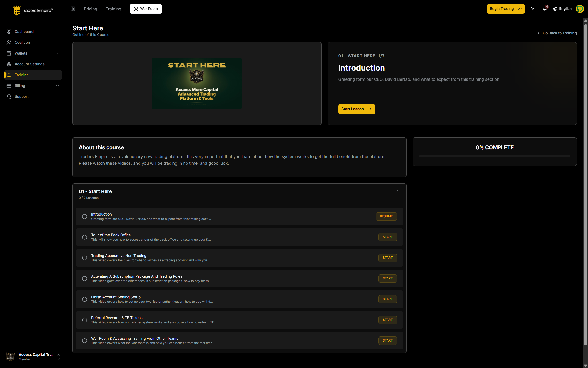The image size is (588, 368).
Task: Toggle Finish Account Setting Setup circle
Action: (x=85, y=299)
